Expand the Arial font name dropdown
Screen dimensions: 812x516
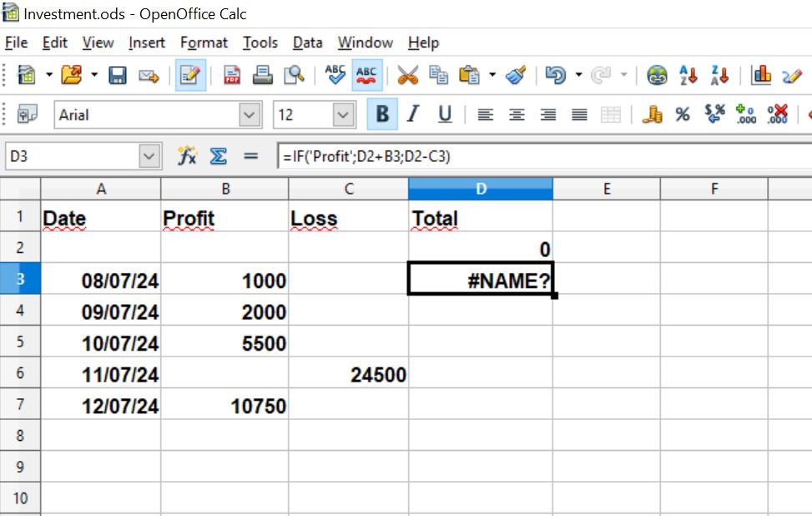point(249,114)
